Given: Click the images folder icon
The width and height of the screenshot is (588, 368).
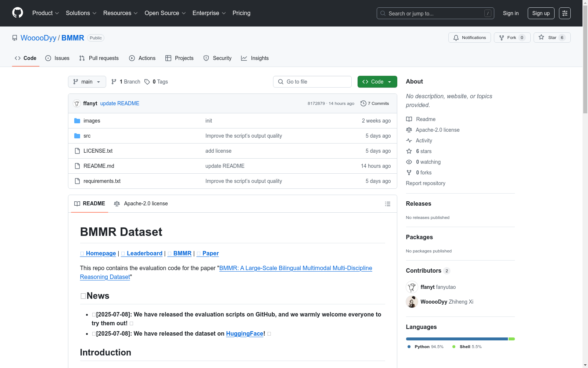Looking at the screenshot, I should [x=77, y=121].
